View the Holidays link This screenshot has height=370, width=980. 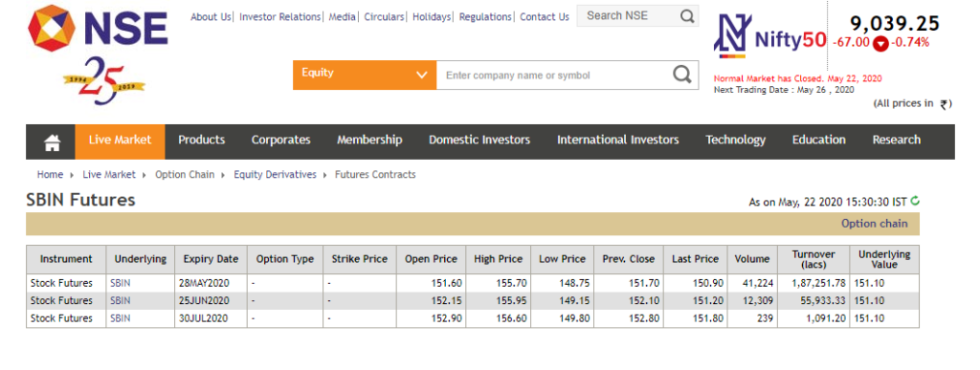click(x=432, y=17)
